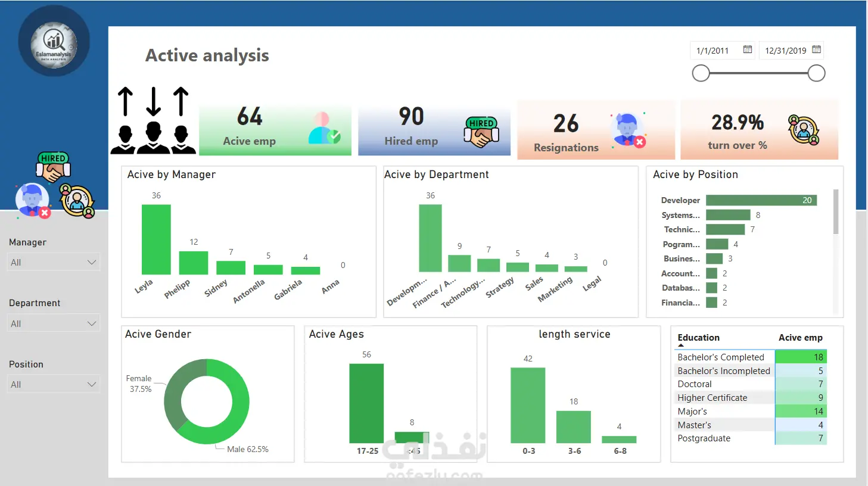868x486 pixels.
Task: Select the Bachelor's Incompleted table row
Action: click(751, 370)
